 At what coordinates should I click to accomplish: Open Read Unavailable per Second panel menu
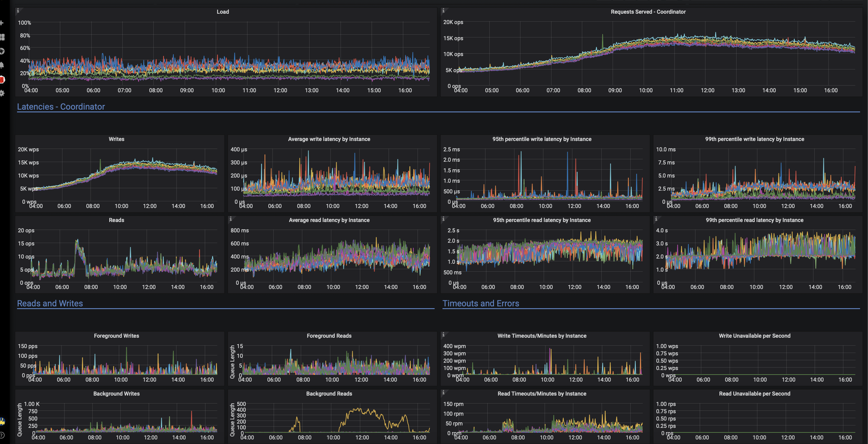754,394
